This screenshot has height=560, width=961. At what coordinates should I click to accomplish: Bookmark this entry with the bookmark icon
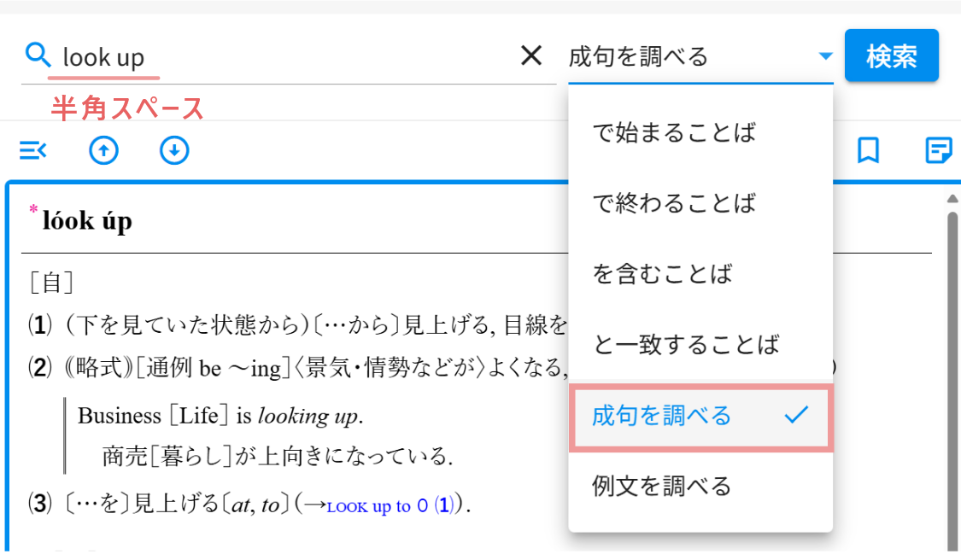pyautogui.click(x=868, y=150)
